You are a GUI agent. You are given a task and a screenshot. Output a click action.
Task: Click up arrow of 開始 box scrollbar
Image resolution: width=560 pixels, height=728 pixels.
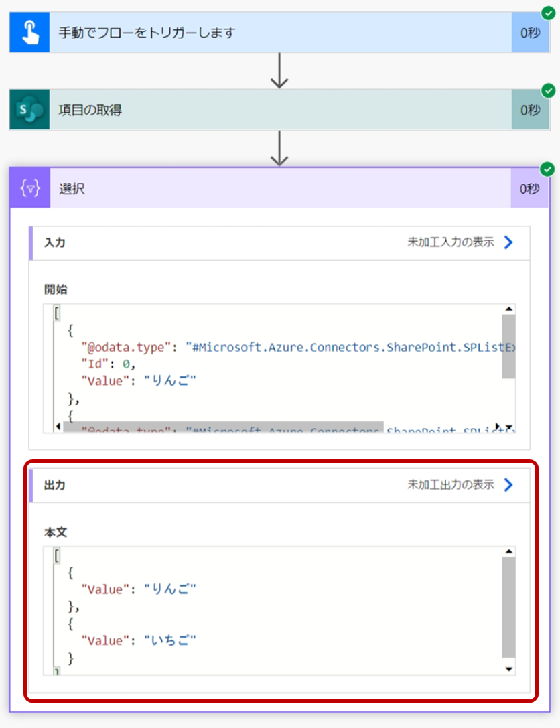point(509,309)
